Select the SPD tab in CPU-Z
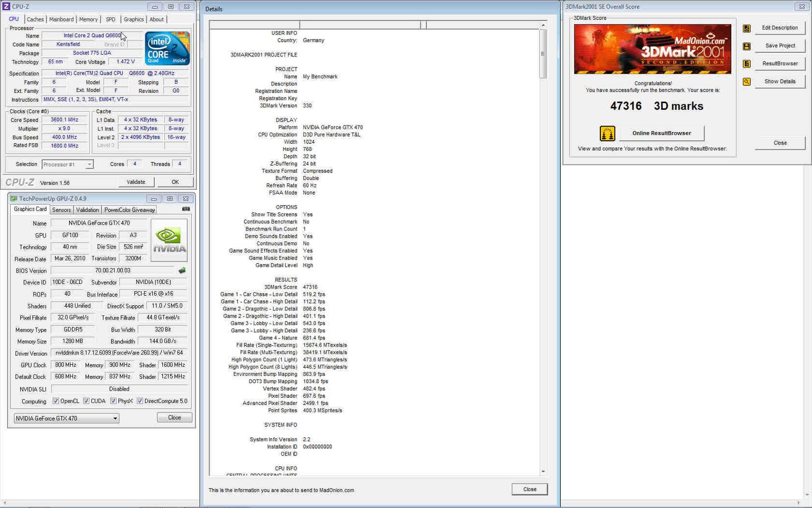This screenshot has width=812, height=508. [x=111, y=19]
